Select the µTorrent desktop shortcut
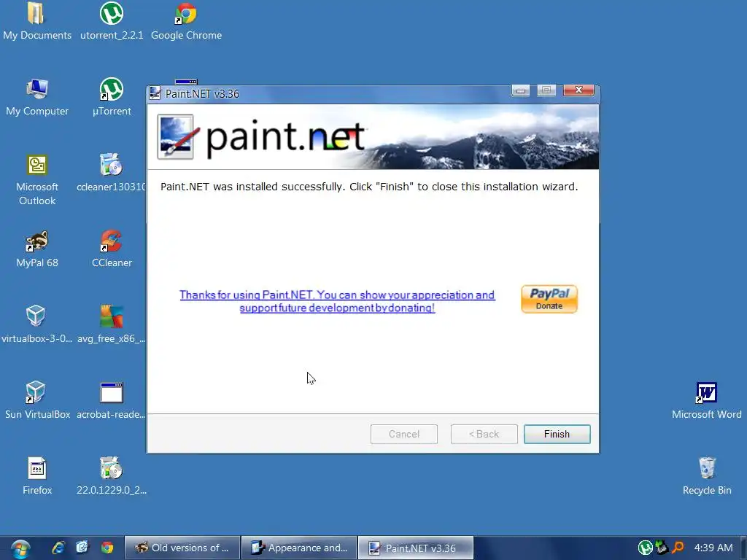Screen dimensions: 747x560 tap(112, 98)
